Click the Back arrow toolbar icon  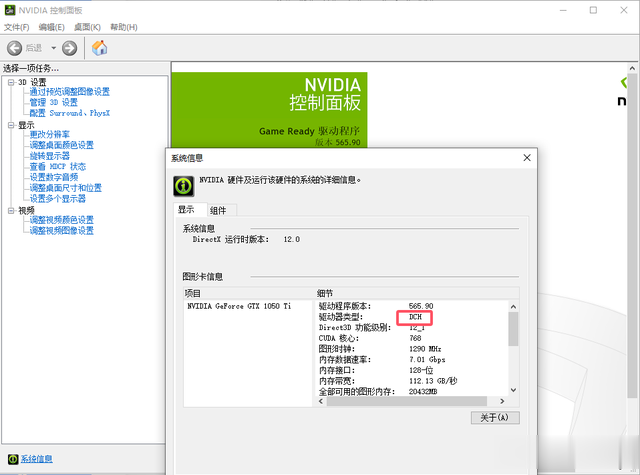click(14, 48)
